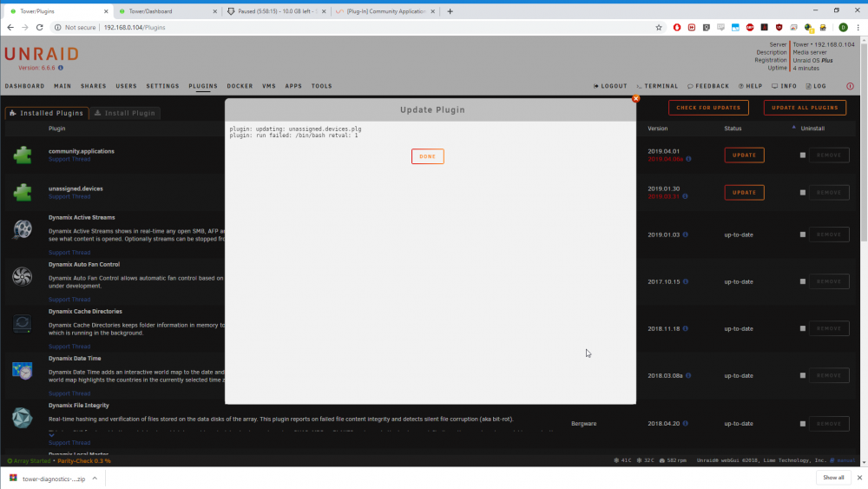Viewport: 868px width, 489px height.
Task: Open the system LOG
Action: pyautogui.click(x=816, y=86)
